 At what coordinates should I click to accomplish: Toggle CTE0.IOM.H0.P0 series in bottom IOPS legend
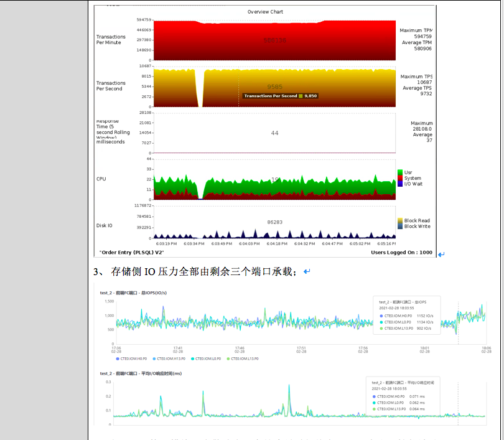[131, 358]
